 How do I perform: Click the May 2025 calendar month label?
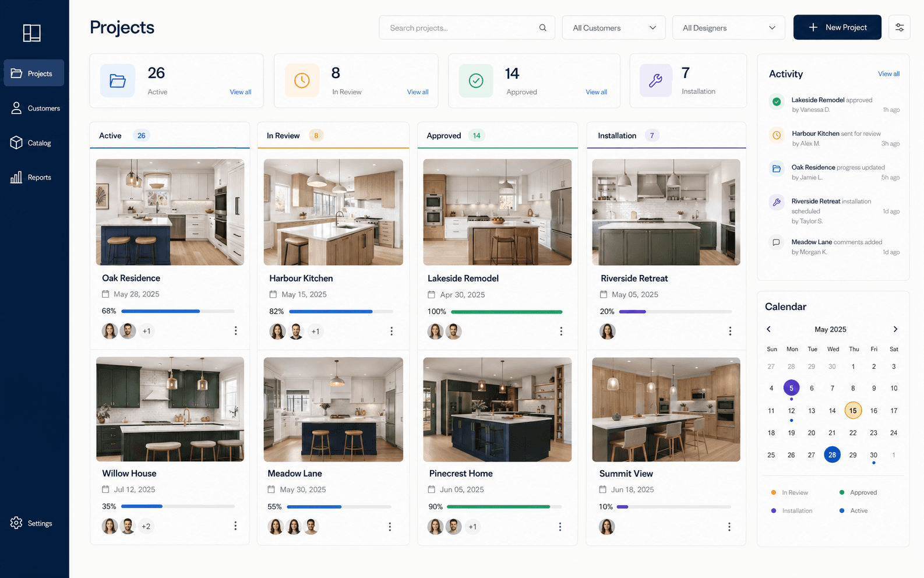(830, 329)
